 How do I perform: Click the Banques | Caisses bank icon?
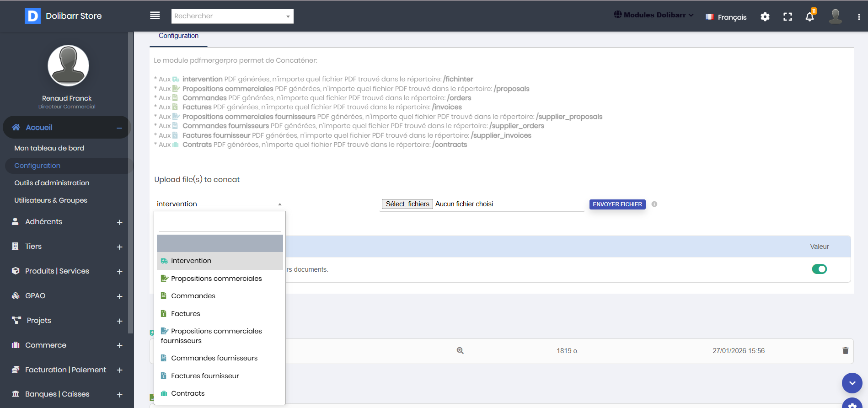point(16,394)
